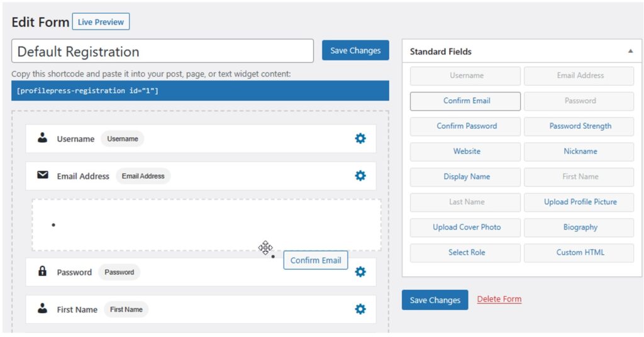This screenshot has width=644, height=337.
Task: Click the bottom Save Changes button
Action: pos(435,300)
